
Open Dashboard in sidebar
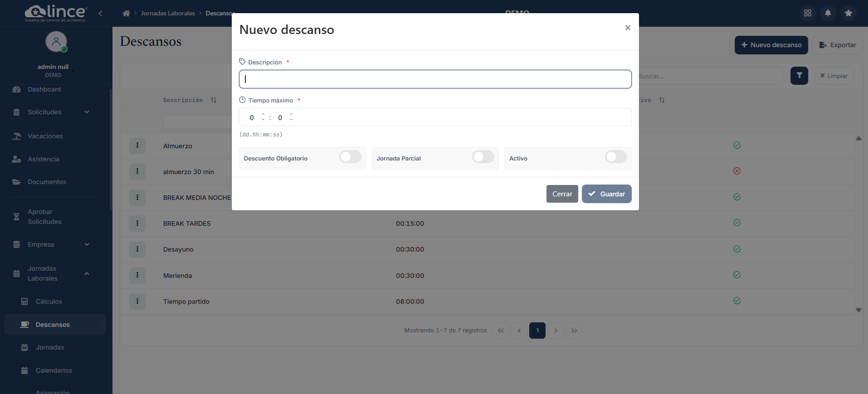click(44, 89)
